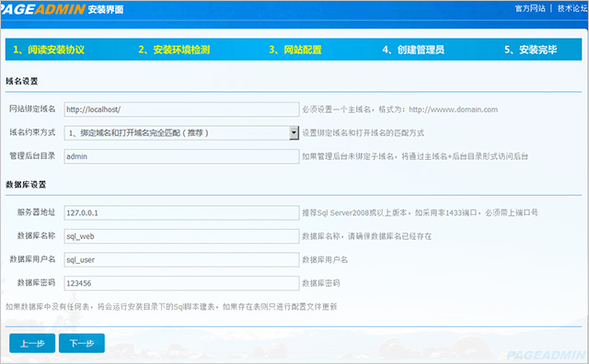Viewport: 589px width, 364px height.
Task: Open the 官方网站 link in header
Action: point(530,8)
